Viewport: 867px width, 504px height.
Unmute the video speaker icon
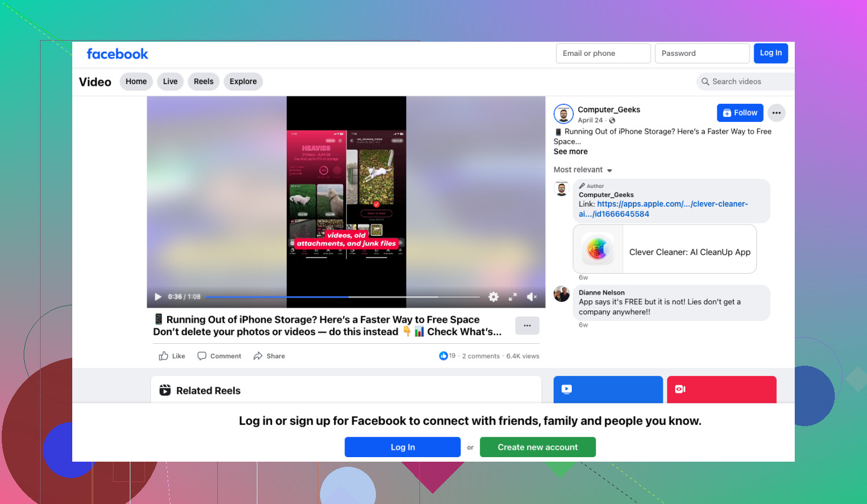point(532,297)
